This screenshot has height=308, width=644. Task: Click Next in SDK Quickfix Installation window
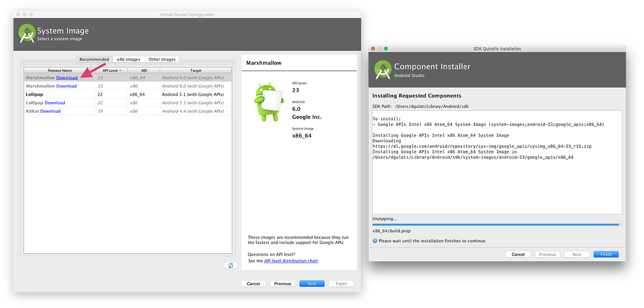click(x=577, y=254)
